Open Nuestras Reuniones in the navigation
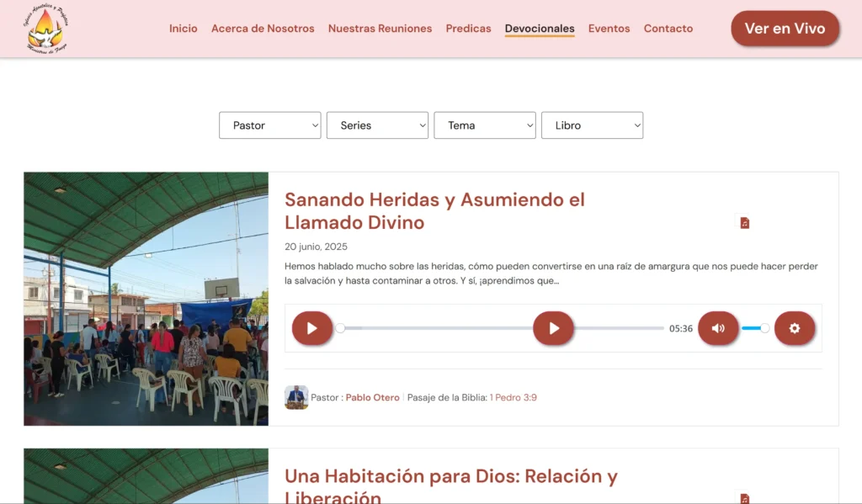Image resolution: width=862 pixels, height=504 pixels. point(380,29)
